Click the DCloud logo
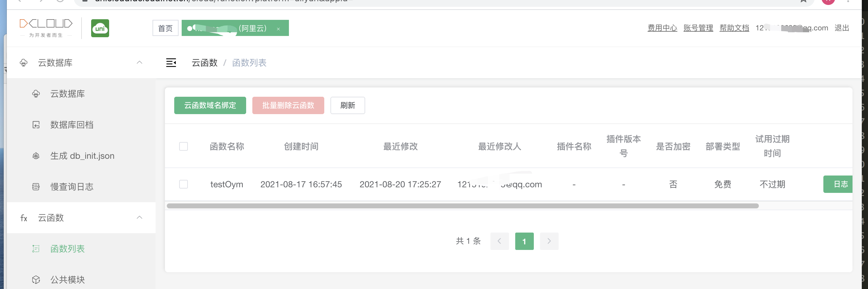The width and height of the screenshot is (868, 289). [x=46, y=28]
